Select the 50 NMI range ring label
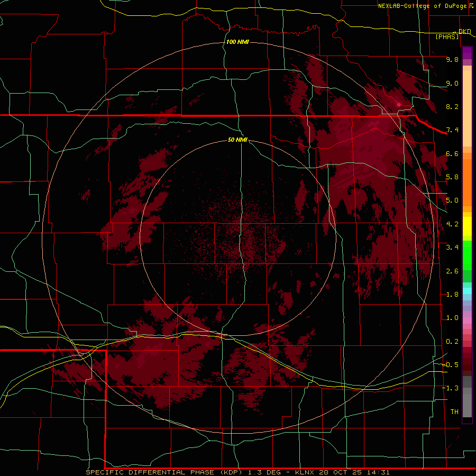Screen dimensions: 476x476 pos(237,140)
